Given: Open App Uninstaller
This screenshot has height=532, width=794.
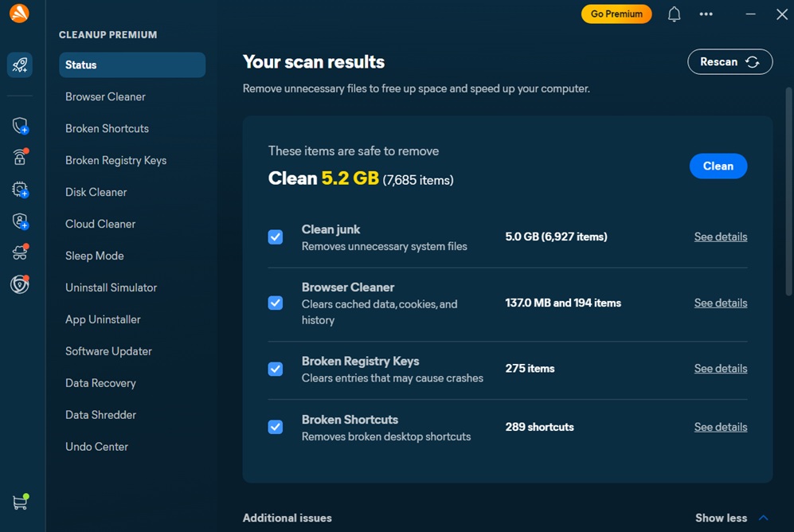Looking at the screenshot, I should 103,319.
